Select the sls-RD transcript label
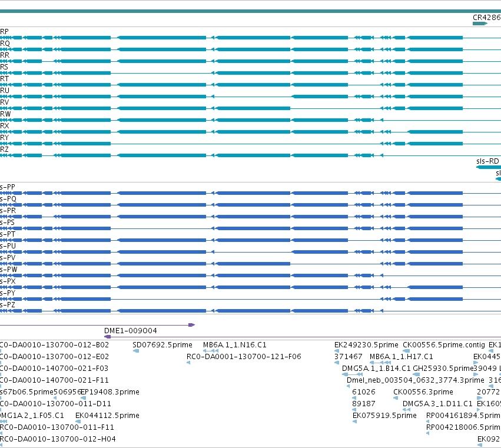The width and height of the screenshot is (501, 448). pyautogui.click(x=487, y=161)
